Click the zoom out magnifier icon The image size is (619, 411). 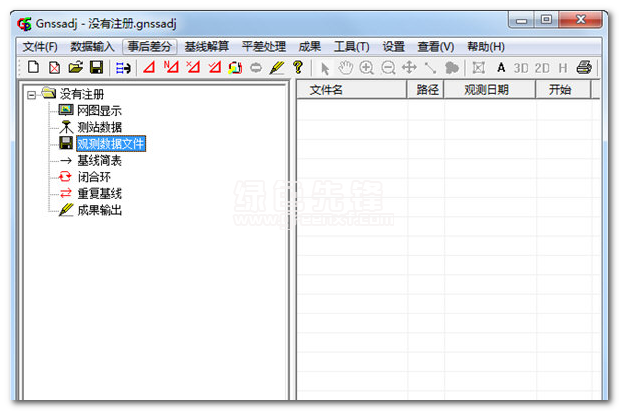pyautogui.click(x=388, y=68)
